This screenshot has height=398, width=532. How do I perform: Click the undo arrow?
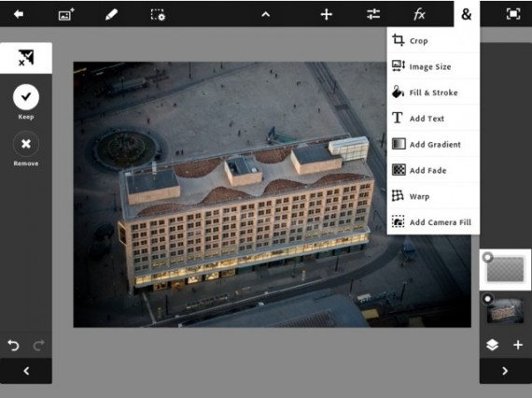click(x=13, y=346)
